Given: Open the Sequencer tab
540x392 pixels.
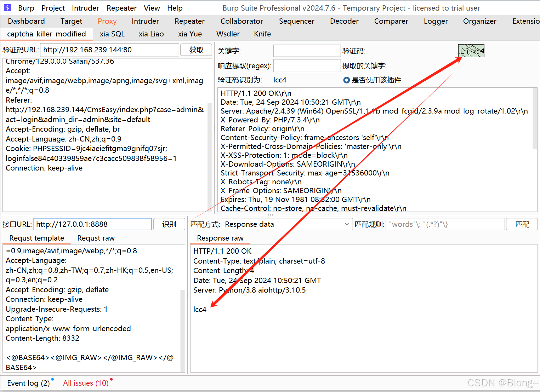Looking at the screenshot, I should [296, 21].
